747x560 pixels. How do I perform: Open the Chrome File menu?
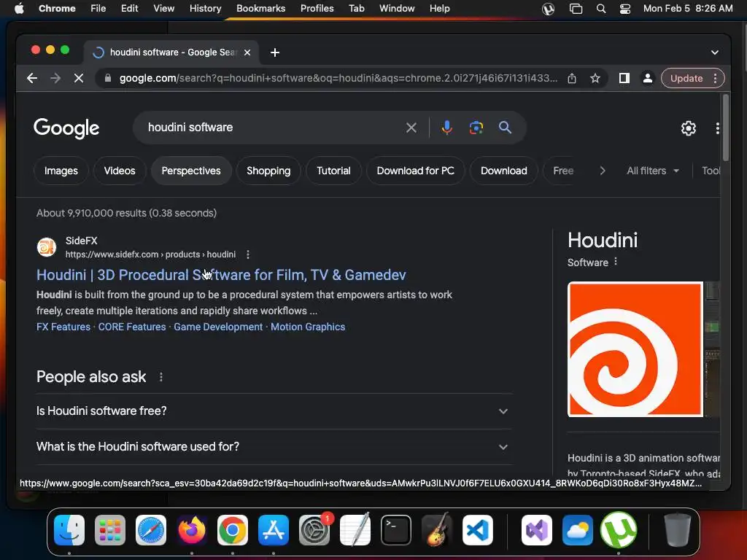click(98, 9)
